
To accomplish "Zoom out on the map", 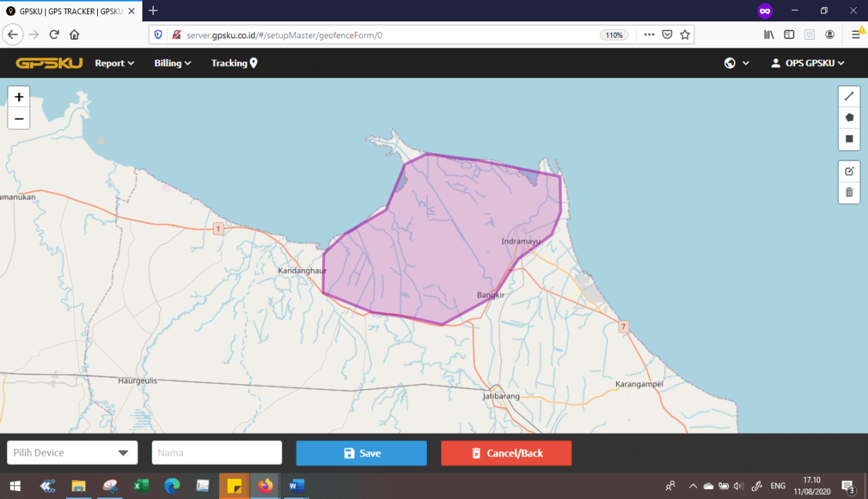I will 19,119.
